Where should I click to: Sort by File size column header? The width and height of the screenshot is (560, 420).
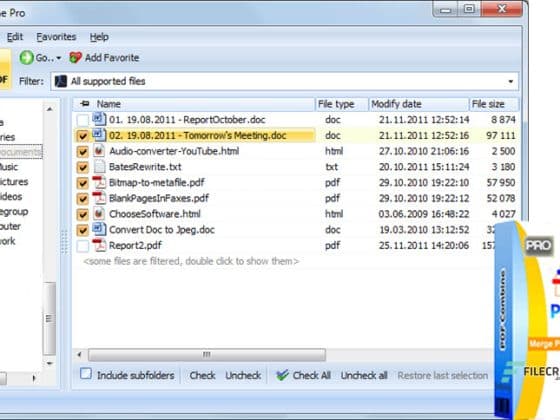tap(494, 104)
